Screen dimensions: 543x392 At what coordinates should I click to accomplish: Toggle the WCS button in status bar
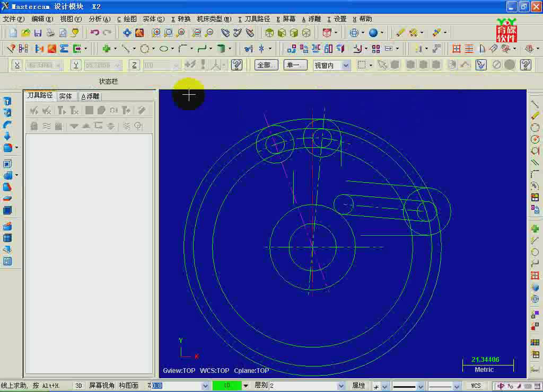(476, 386)
